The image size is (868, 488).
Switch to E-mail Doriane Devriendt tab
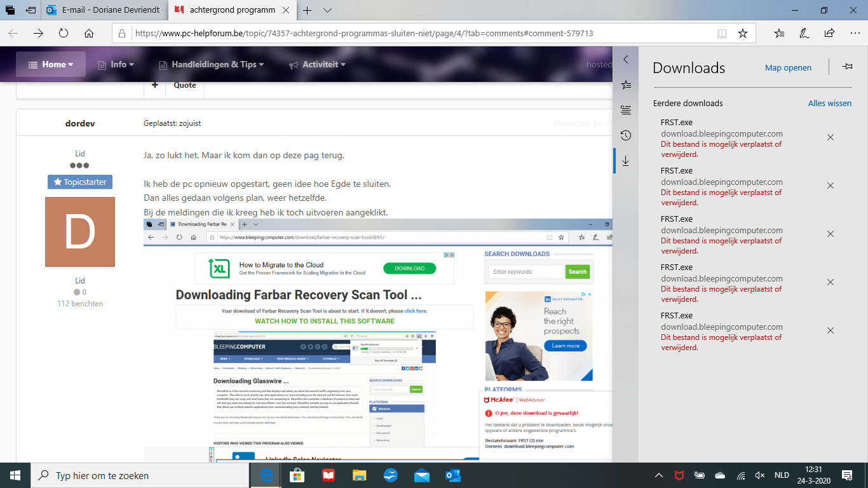point(104,10)
